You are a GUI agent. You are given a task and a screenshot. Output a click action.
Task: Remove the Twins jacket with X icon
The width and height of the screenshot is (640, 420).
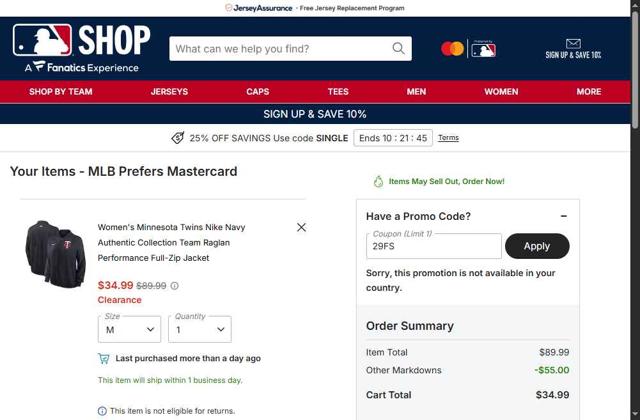tap(301, 227)
